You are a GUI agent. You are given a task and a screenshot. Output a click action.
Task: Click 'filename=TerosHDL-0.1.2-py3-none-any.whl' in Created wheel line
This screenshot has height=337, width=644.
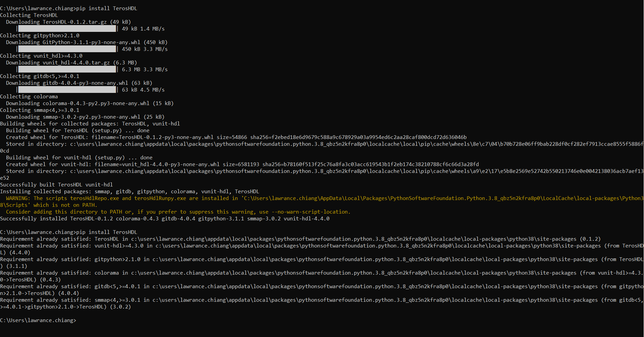pyautogui.click(x=153, y=137)
